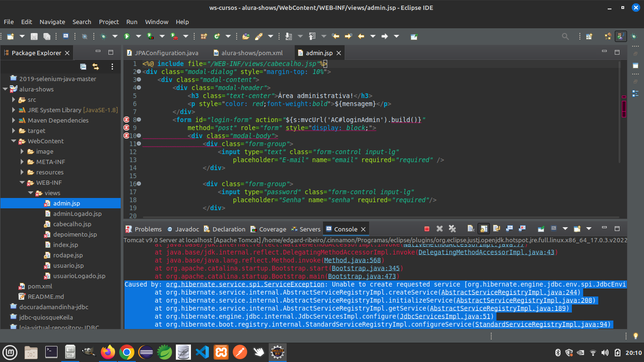Switch to alura-shows/pom.xml tab

point(248,53)
